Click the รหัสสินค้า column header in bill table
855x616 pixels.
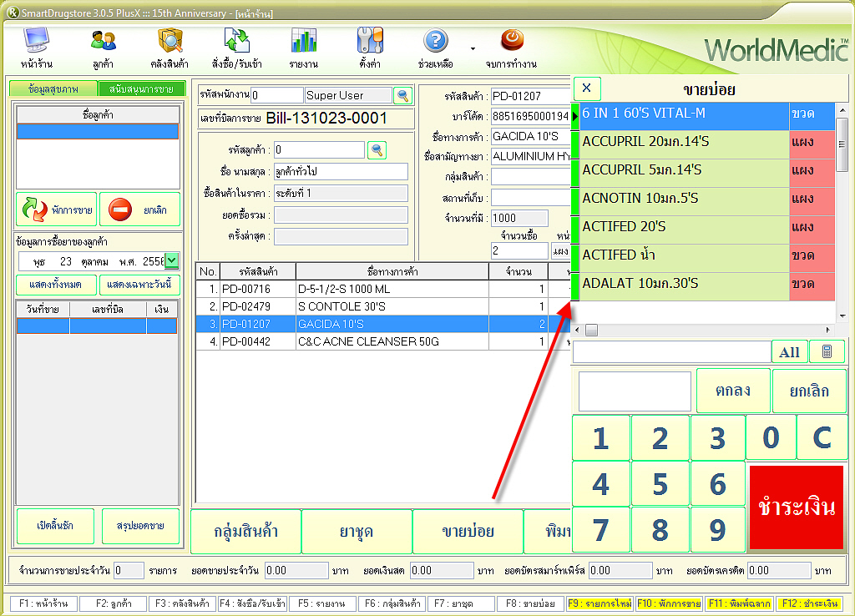click(x=258, y=271)
